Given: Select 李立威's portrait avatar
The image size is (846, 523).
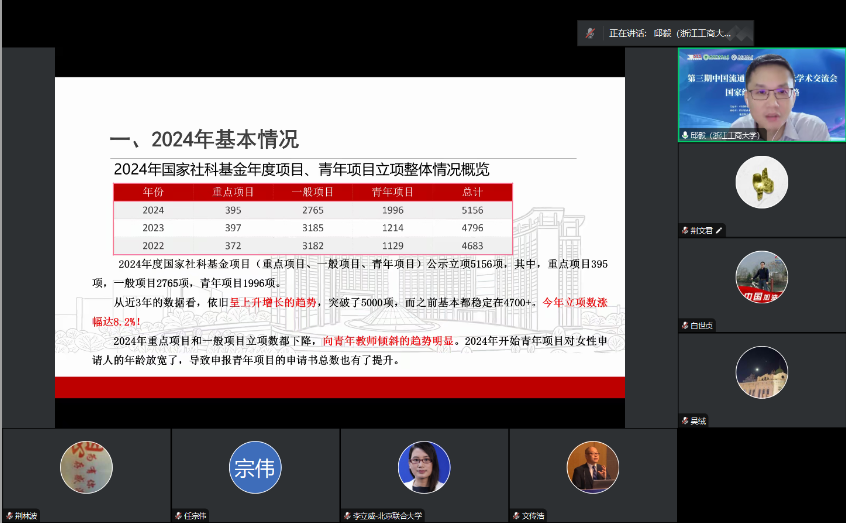Looking at the screenshot, I should (423, 467).
